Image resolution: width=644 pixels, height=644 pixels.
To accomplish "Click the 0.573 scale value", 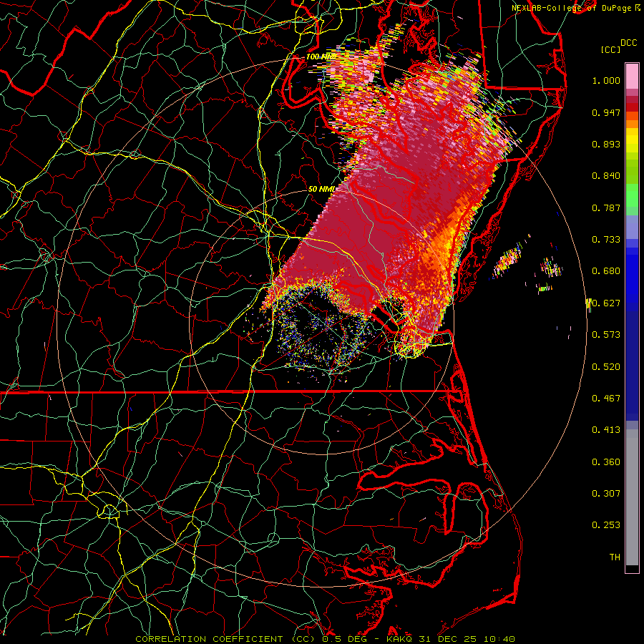I will tap(606, 335).
